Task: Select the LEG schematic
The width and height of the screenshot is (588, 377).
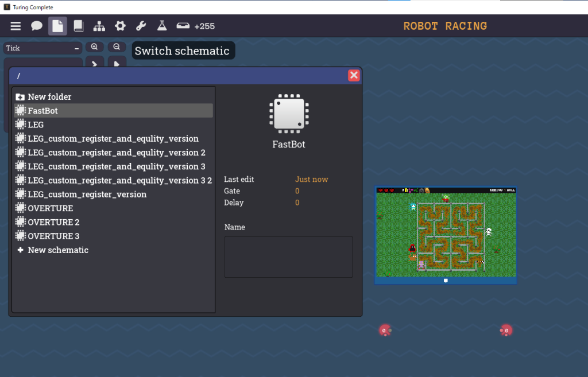Action: pos(36,125)
